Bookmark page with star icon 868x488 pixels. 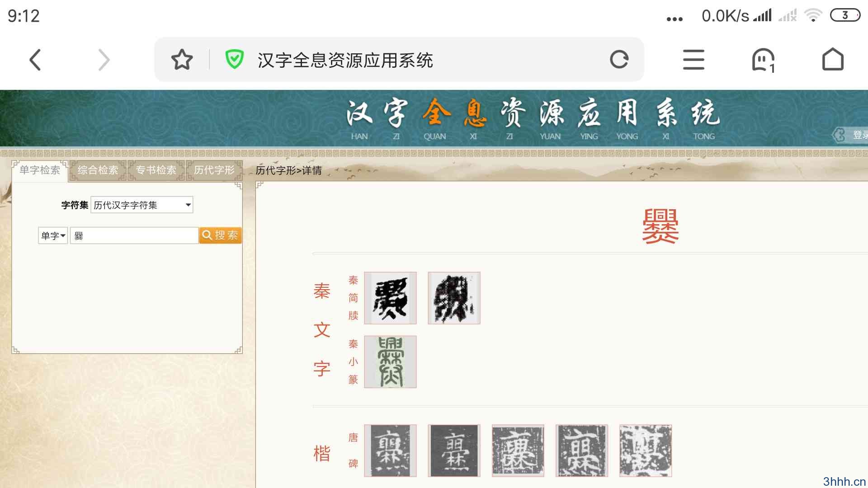coord(182,60)
